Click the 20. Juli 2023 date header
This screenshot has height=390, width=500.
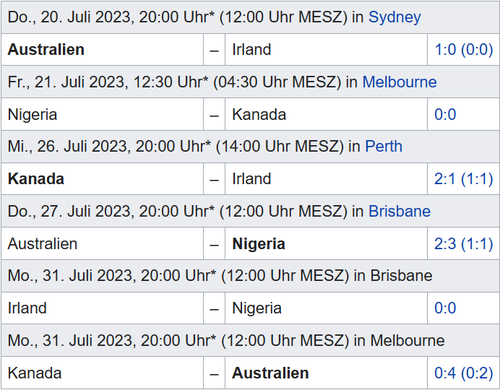(250, 17)
